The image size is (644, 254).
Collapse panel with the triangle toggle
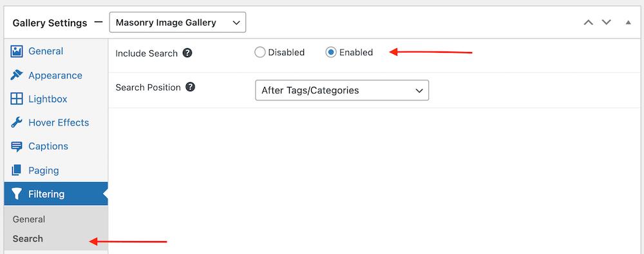[x=628, y=23]
